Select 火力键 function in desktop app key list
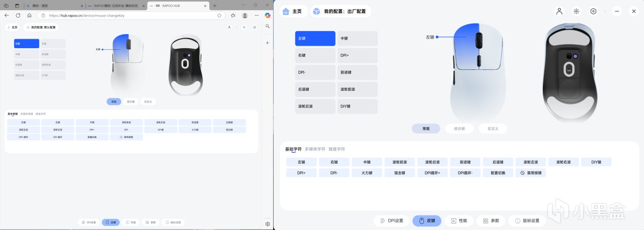644x230 pixels. pos(367,173)
